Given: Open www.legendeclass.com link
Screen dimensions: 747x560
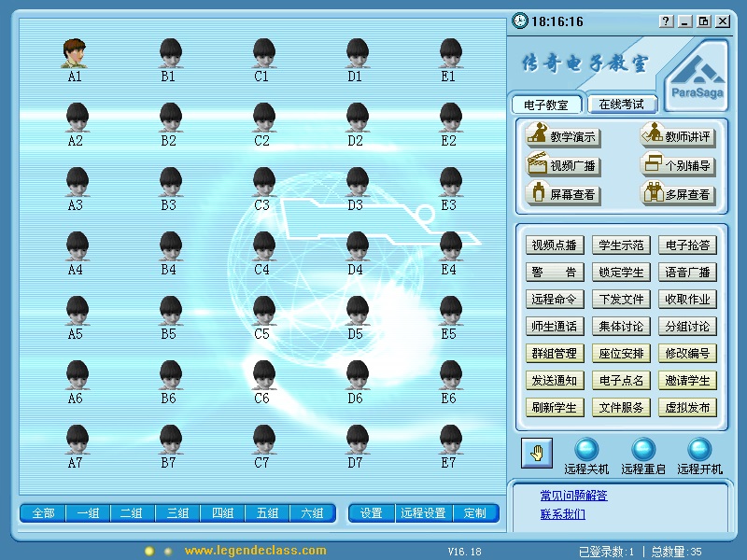Looking at the screenshot, I should [255, 551].
